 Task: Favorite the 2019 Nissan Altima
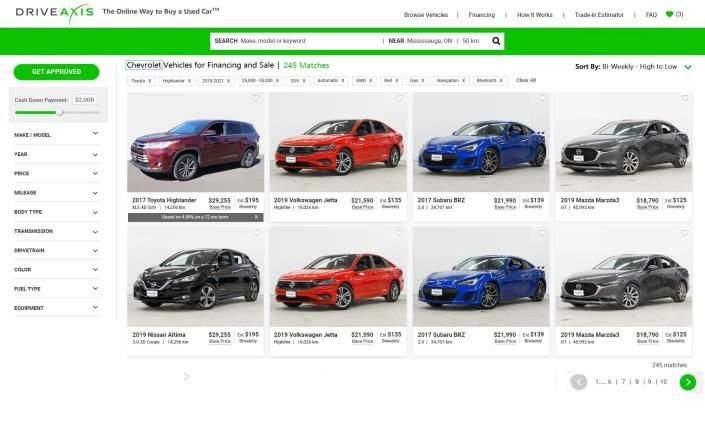click(x=256, y=232)
